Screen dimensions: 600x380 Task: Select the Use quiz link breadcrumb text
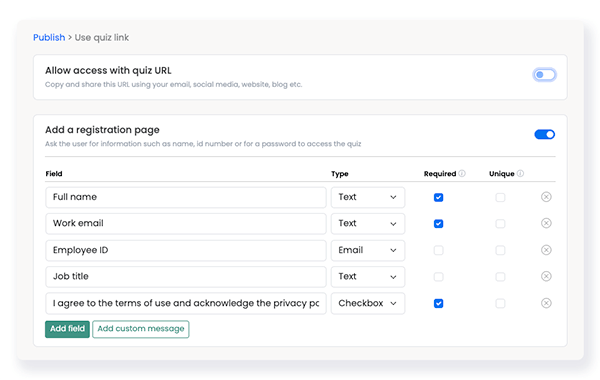coord(102,38)
